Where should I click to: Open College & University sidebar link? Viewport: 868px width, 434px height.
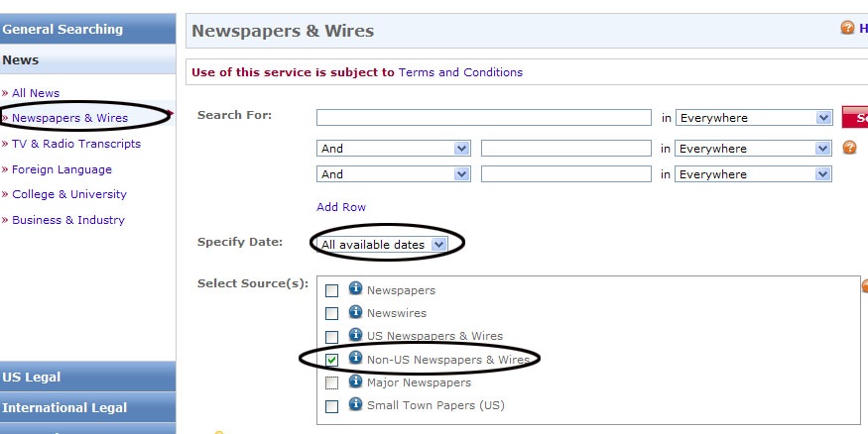click(x=69, y=194)
